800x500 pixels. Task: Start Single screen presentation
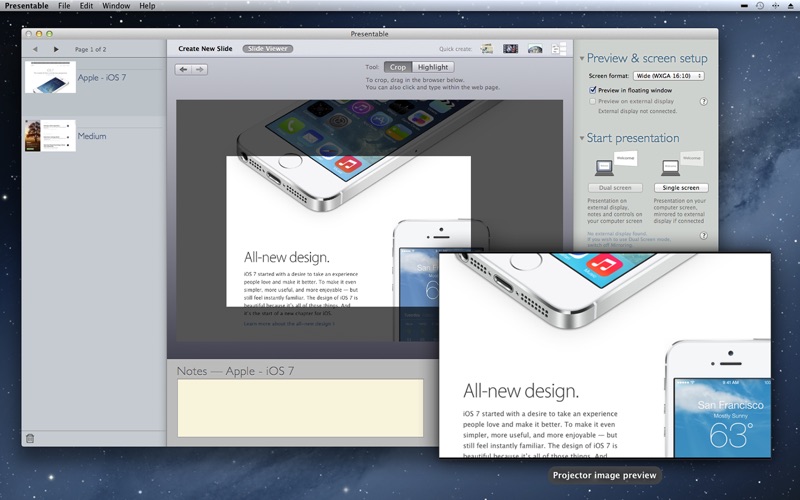click(681, 188)
